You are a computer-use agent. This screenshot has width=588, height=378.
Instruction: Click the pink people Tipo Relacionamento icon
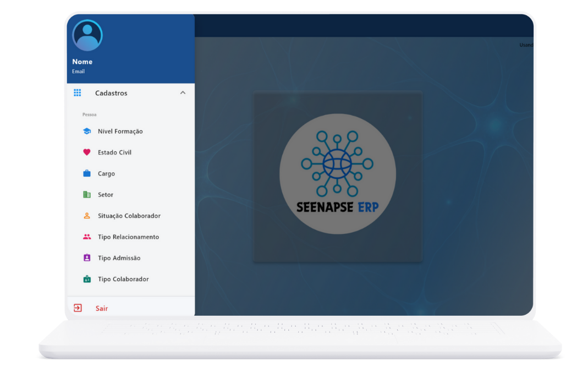click(x=87, y=237)
